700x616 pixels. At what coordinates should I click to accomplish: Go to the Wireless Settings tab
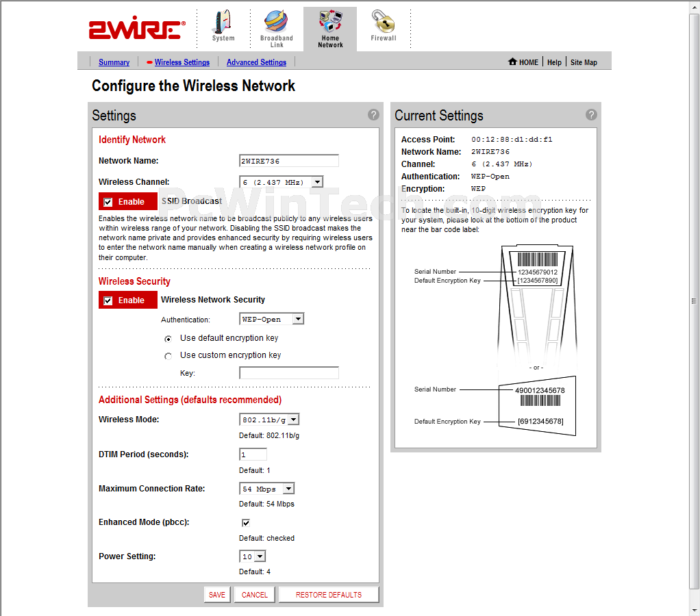point(182,62)
